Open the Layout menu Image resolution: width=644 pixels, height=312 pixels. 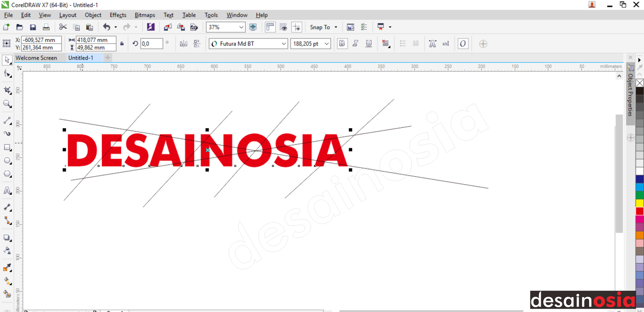coord(68,15)
